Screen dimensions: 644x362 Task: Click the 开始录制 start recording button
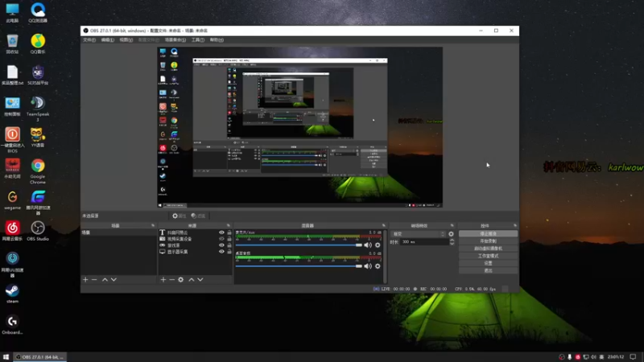[x=488, y=241]
